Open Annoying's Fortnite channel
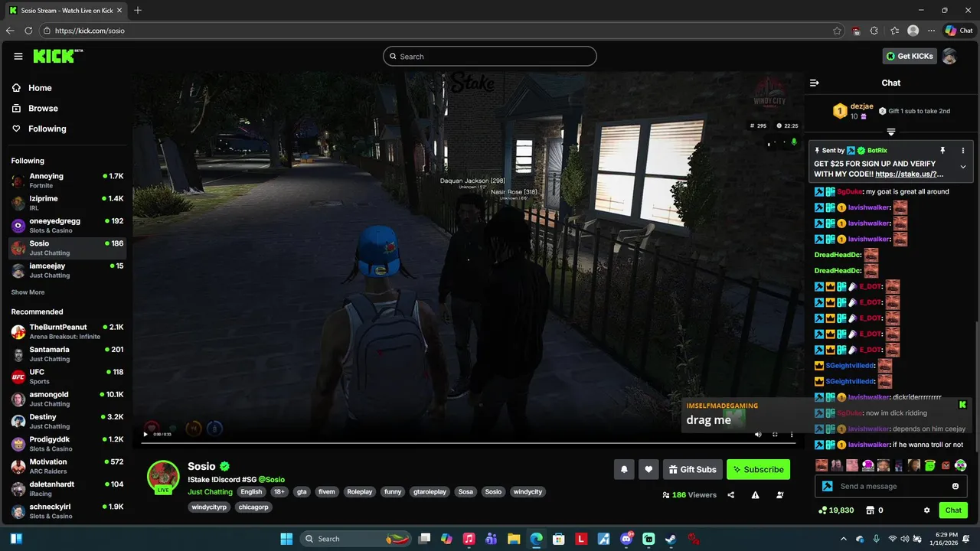 point(67,181)
